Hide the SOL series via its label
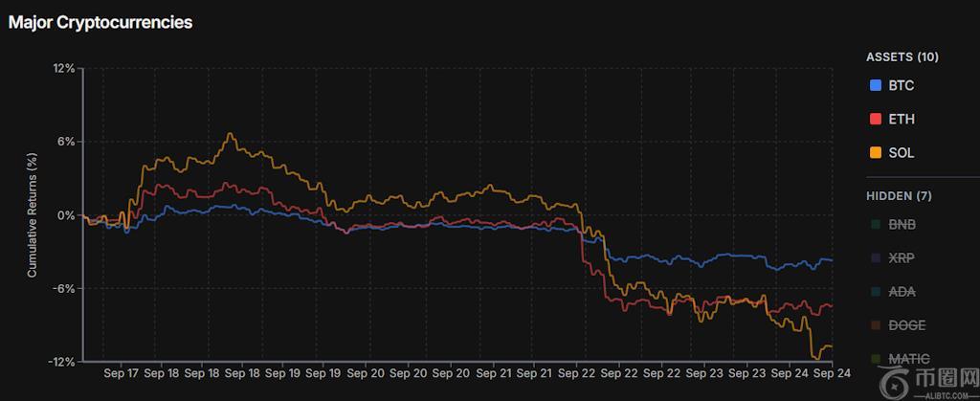 click(x=901, y=153)
